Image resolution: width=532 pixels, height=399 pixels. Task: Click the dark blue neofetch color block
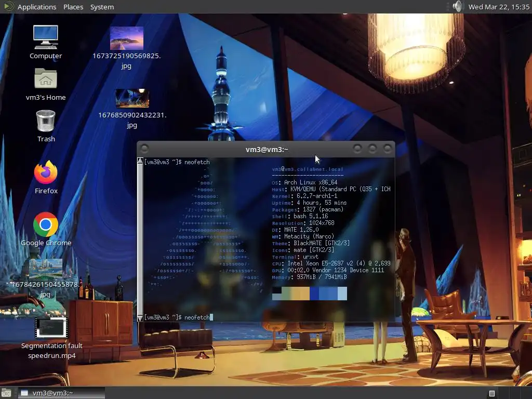click(314, 294)
